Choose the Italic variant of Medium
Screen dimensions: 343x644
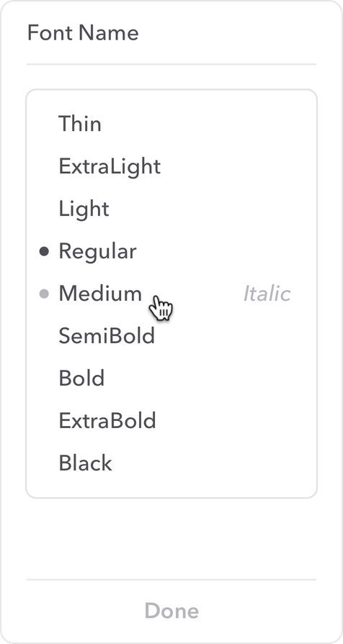pyautogui.click(x=267, y=294)
